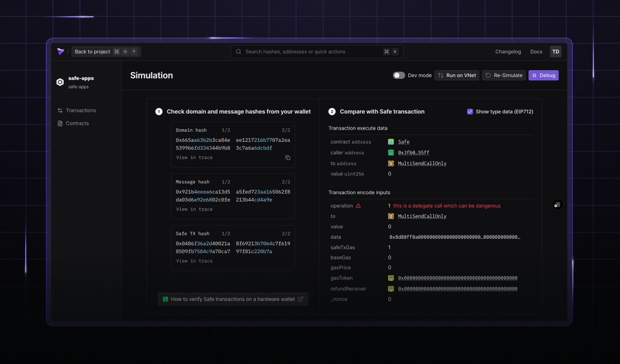Click the identicon beside caller address

(391, 152)
